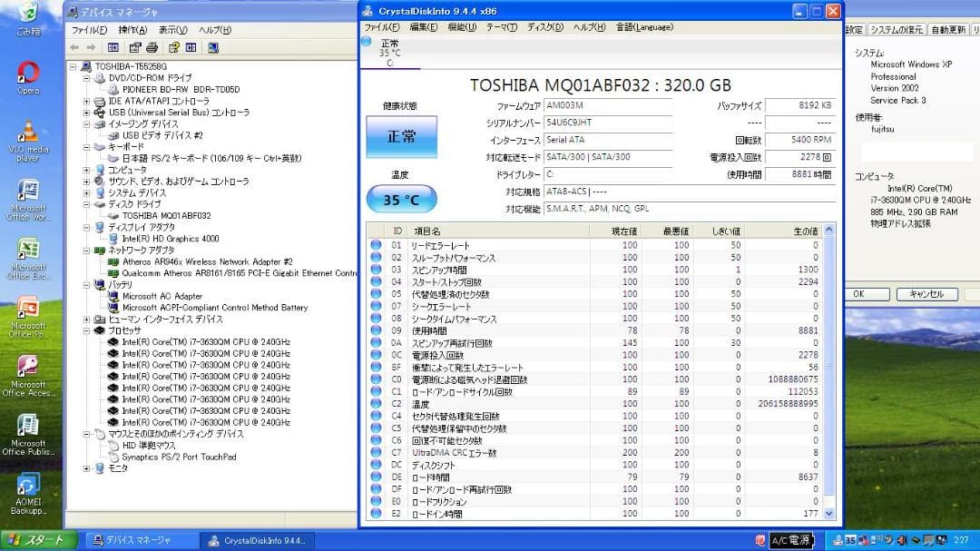Click the properties icon in Device Manager toolbar

(134, 47)
